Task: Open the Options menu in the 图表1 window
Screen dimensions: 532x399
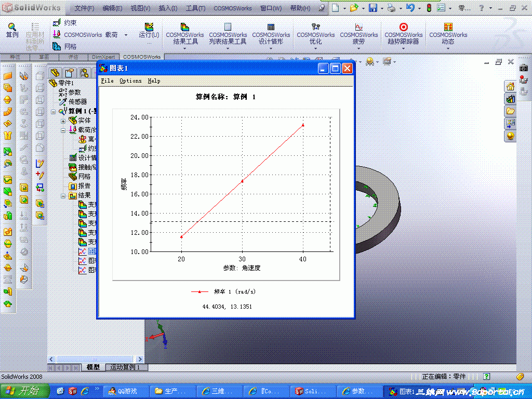Action: point(130,81)
